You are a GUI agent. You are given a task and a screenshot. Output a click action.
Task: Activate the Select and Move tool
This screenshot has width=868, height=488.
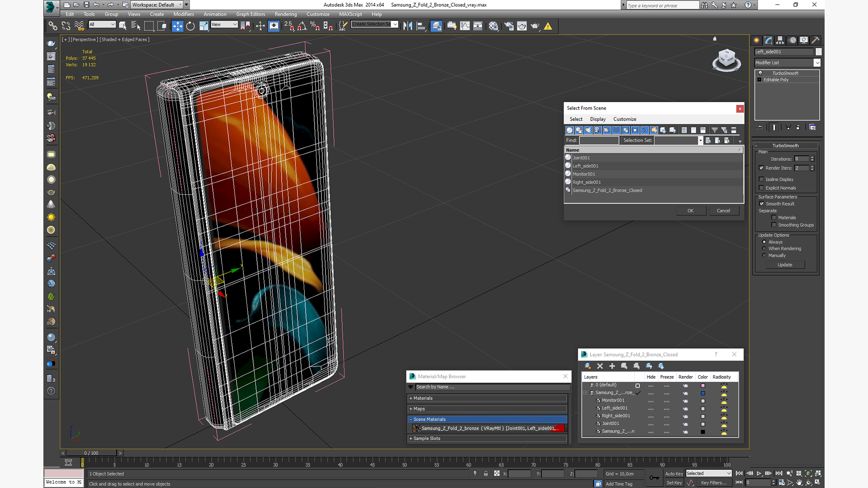point(178,26)
